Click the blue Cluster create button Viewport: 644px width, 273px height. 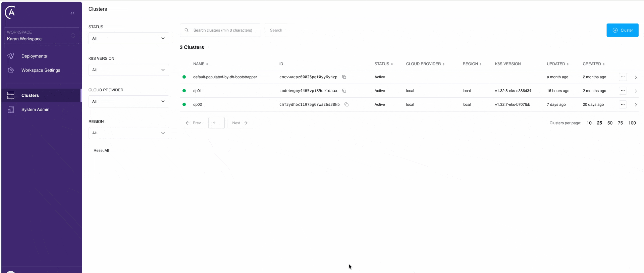click(622, 30)
